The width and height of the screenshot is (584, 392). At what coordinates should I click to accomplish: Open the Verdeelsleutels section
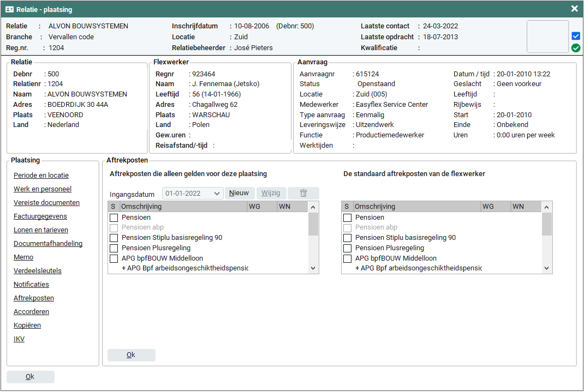pyautogui.click(x=38, y=271)
